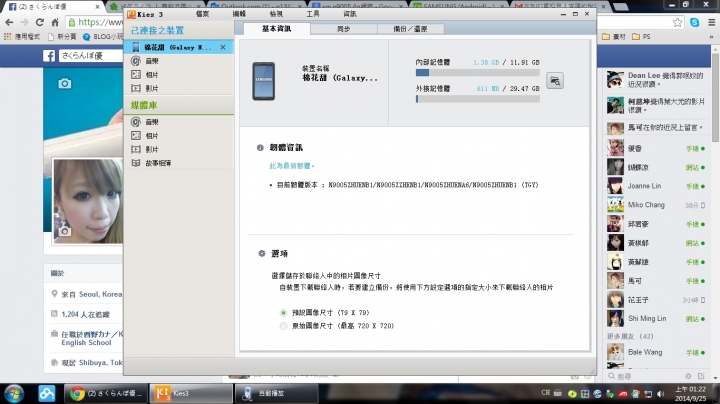Open the 檢視 menu in Kies

coord(276,14)
